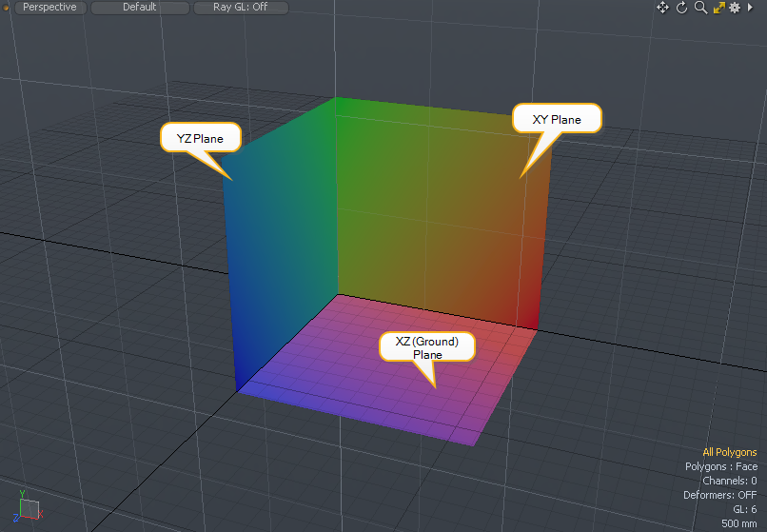Click the XZ (Ground) Plane callout label
The width and height of the screenshot is (767, 532).
[x=427, y=347]
